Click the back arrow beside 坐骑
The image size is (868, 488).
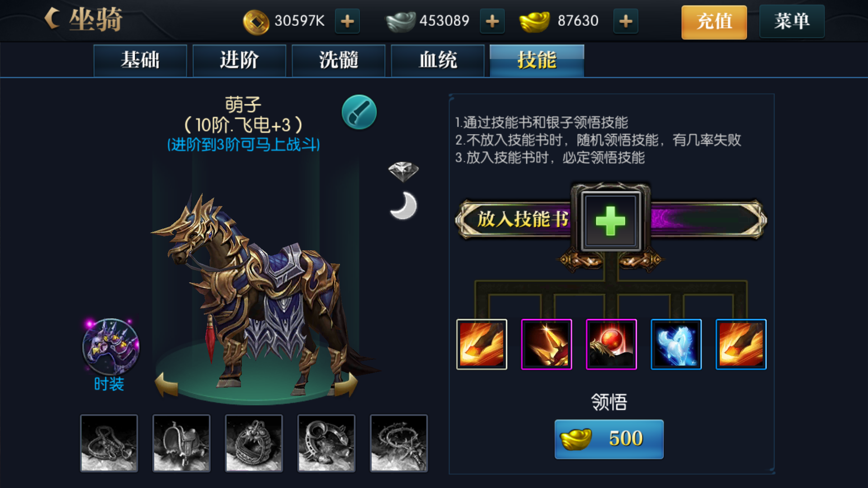[53, 19]
